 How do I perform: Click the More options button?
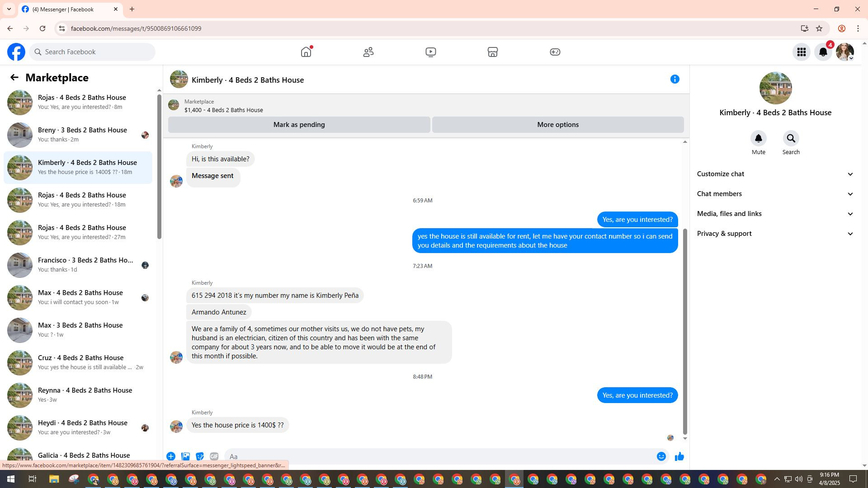557,125
